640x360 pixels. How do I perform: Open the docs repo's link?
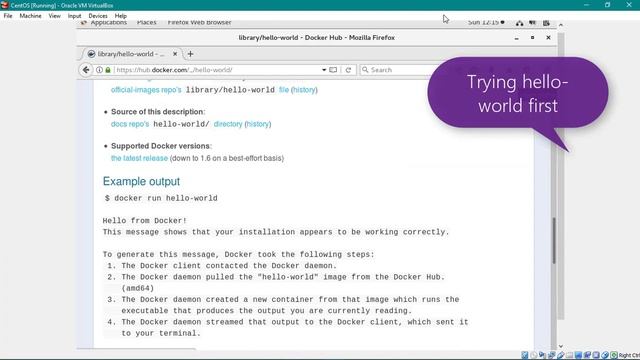pyautogui.click(x=130, y=124)
